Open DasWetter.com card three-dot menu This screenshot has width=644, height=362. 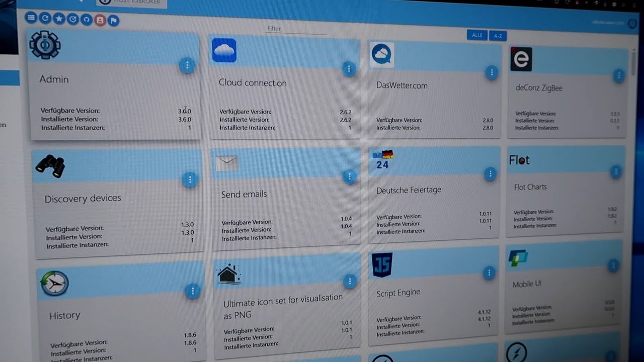(492, 73)
